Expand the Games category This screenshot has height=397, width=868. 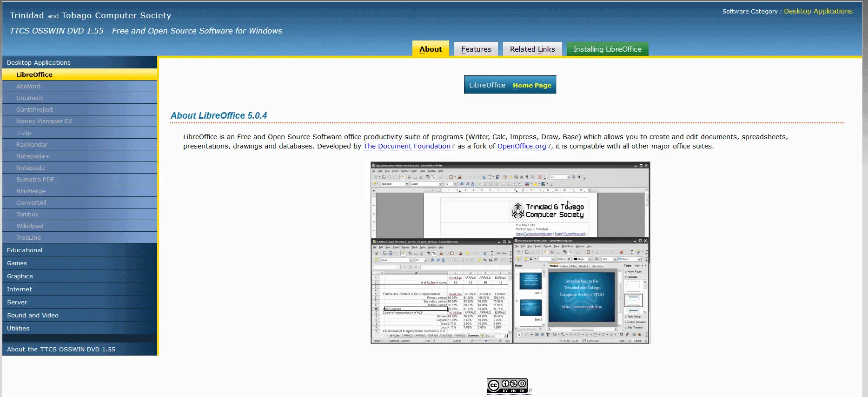coord(17,263)
